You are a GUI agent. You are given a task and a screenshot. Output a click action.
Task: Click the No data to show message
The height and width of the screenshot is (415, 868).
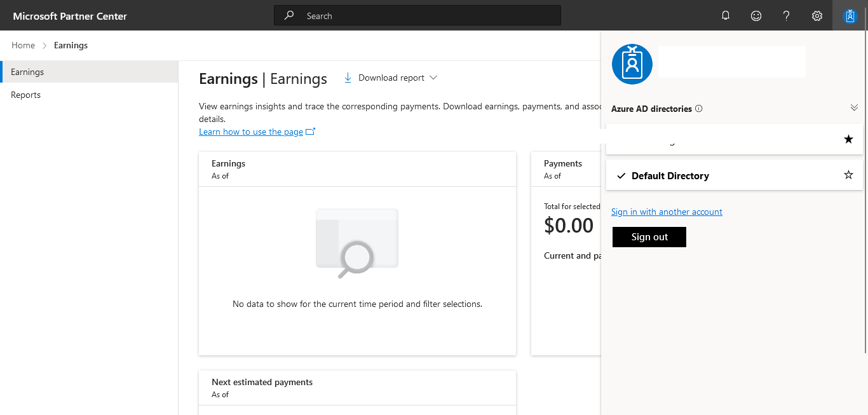(x=357, y=304)
